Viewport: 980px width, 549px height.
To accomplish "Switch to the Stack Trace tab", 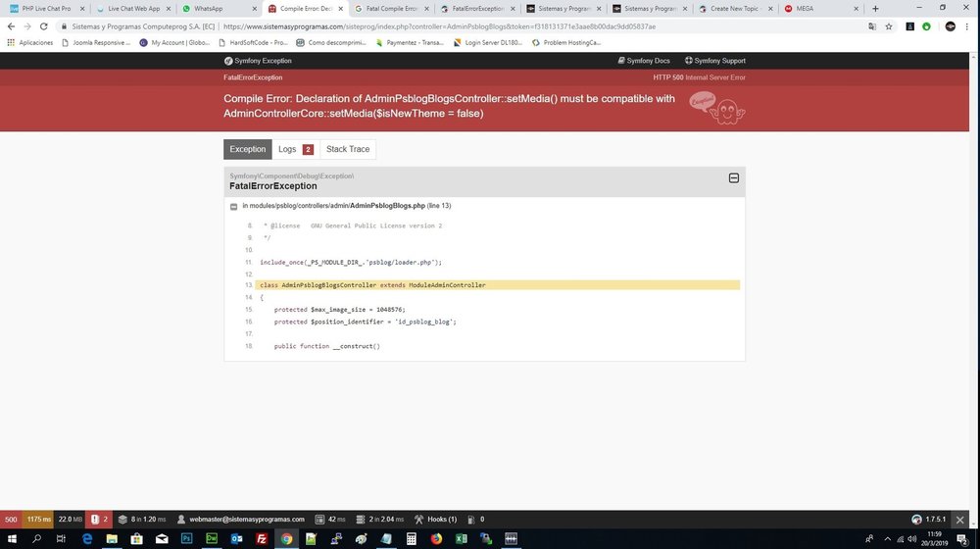I will [x=348, y=149].
